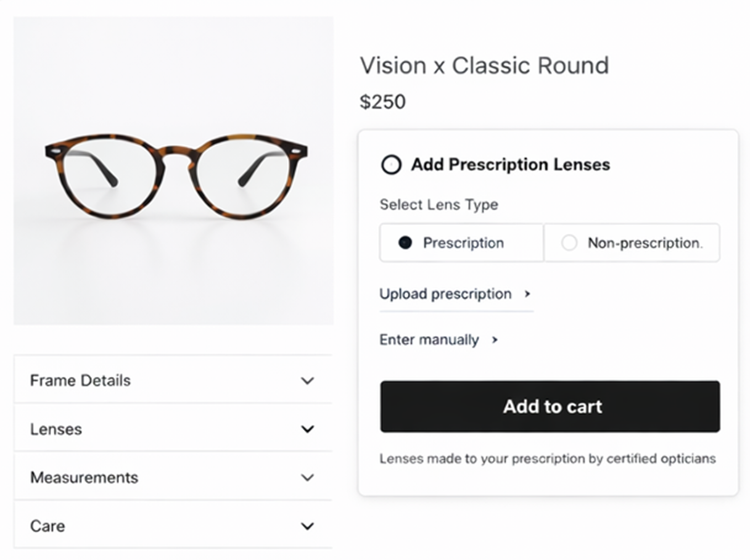Click the empty Non-prescription radio circle
The image size is (750, 560).
coord(569,242)
